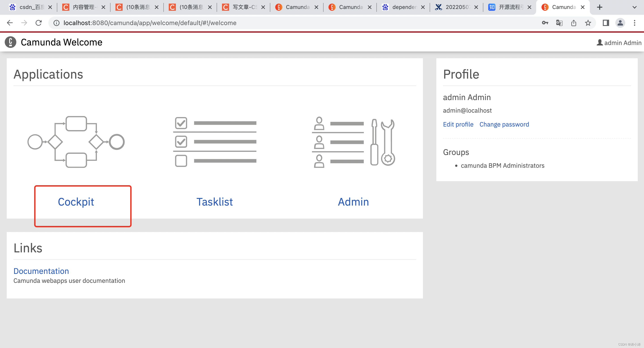The width and height of the screenshot is (644, 348).
Task: Click the Camunda webapps user documentation text
Action: (69, 281)
